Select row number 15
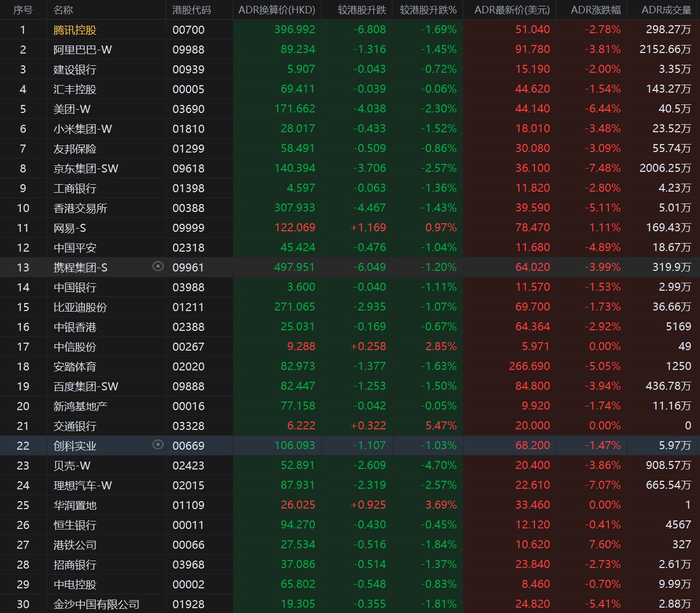This screenshot has height=613, width=700. click(23, 307)
